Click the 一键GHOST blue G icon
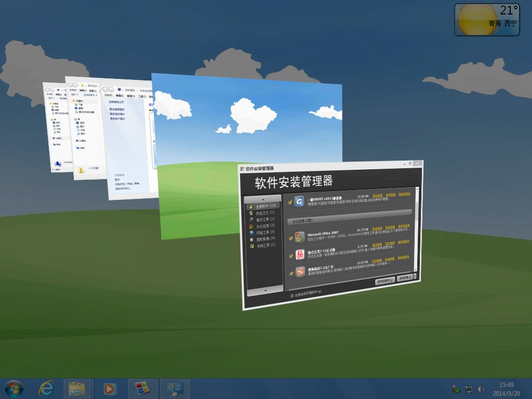The height and width of the screenshot is (399, 532). point(299,201)
